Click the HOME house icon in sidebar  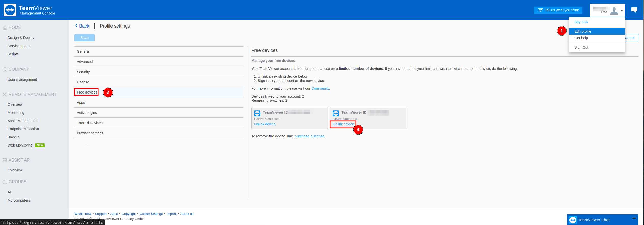[x=5, y=28]
